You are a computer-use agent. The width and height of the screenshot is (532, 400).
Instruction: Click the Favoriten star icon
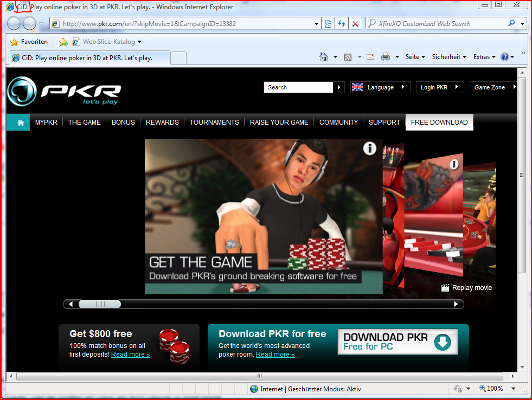pyautogui.click(x=14, y=42)
